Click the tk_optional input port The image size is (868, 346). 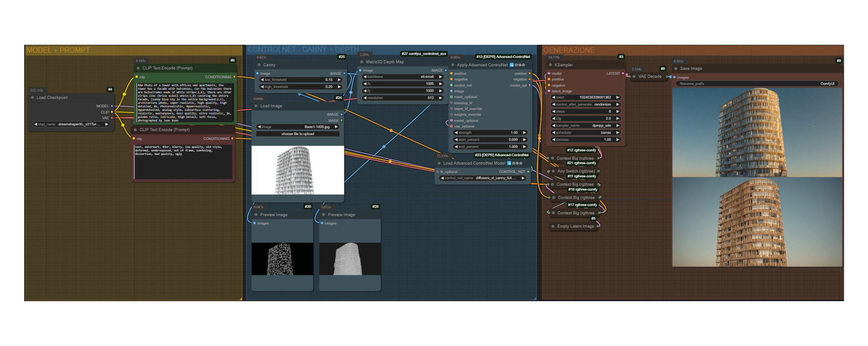(x=438, y=172)
